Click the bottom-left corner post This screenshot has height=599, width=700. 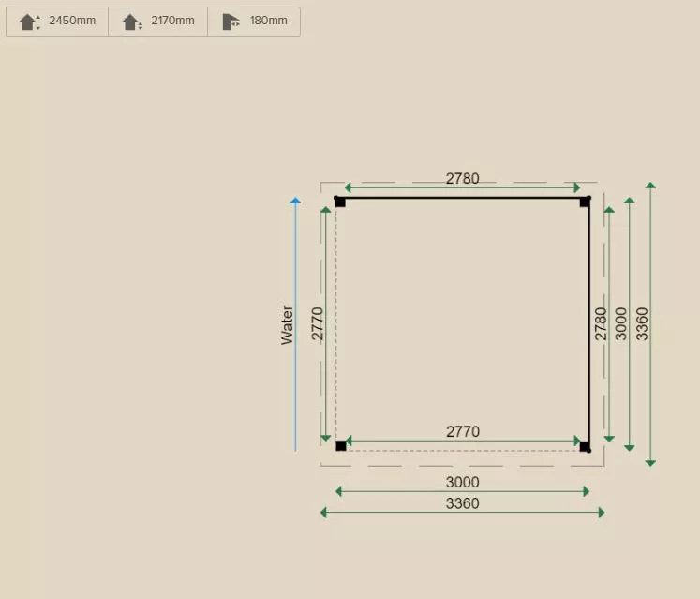click(x=340, y=445)
